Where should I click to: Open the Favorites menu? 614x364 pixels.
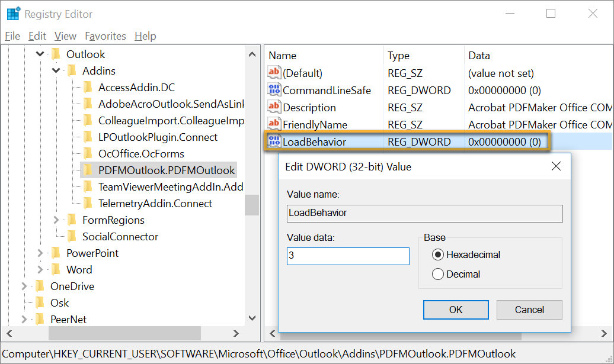coord(105,36)
